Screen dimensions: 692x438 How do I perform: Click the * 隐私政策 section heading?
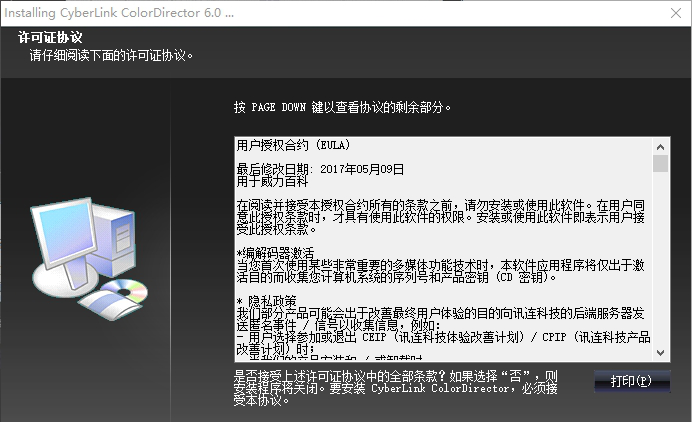[267, 302]
